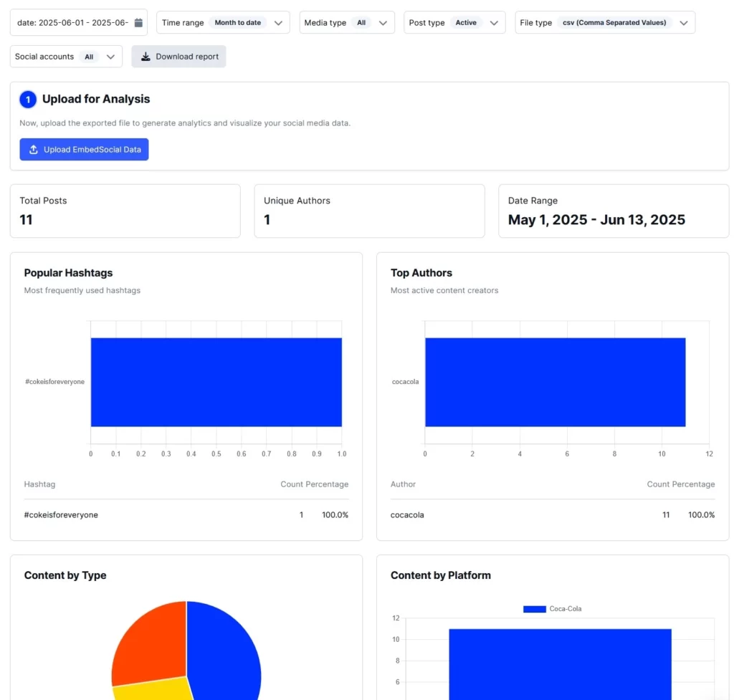Click the File type chevron arrow
The height and width of the screenshot is (700, 734).
tap(683, 23)
